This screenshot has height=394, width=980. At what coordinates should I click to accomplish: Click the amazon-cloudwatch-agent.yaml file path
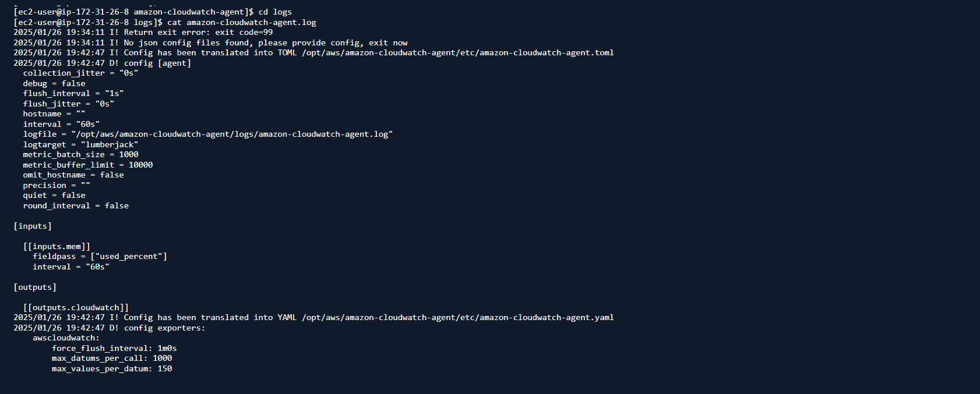click(458, 318)
